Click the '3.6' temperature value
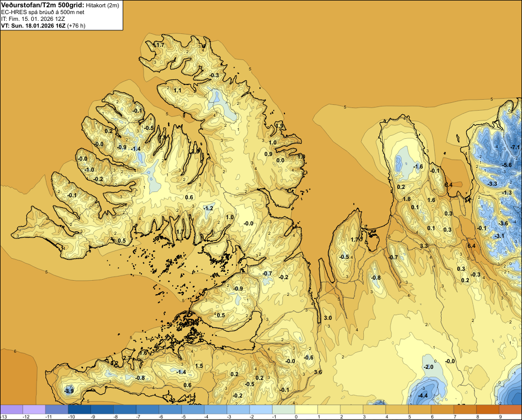This screenshot has width=522, height=420. (x=318, y=372)
